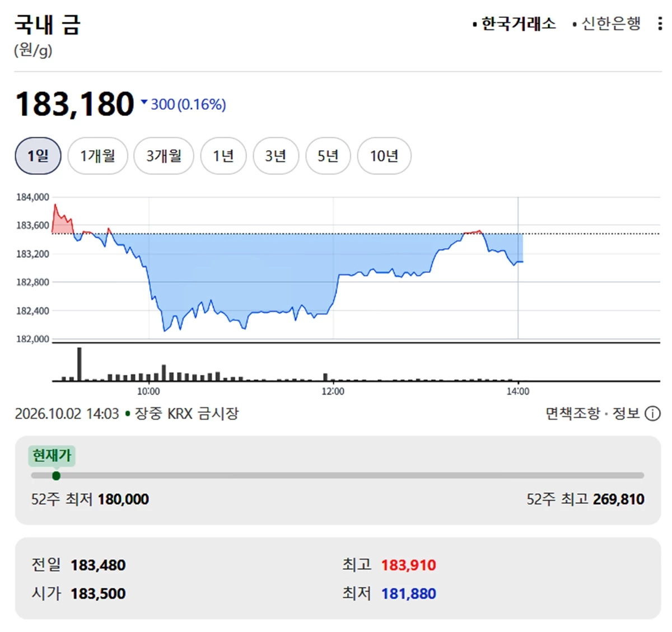Click the 장중 KRX 금시장 status text
672x632 pixels.
coord(187,413)
